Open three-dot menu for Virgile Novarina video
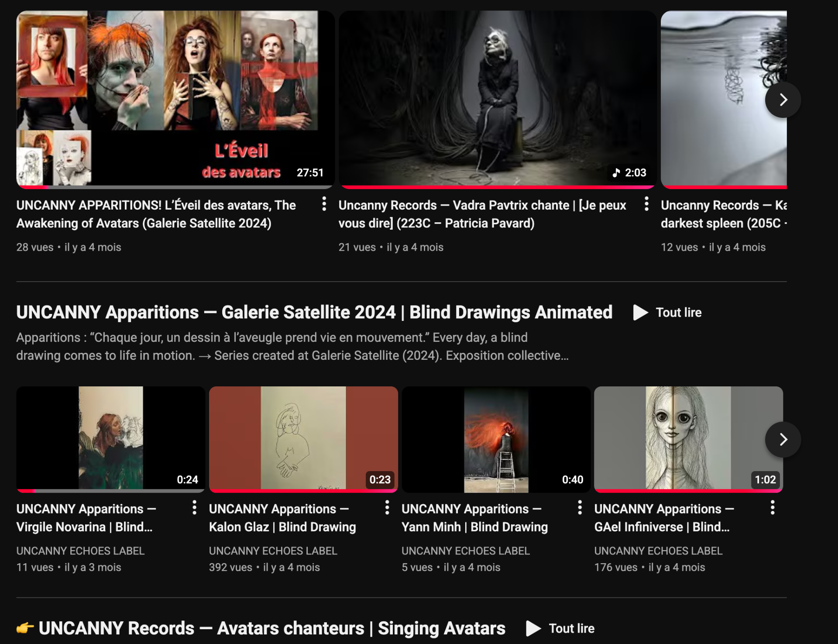 [194, 508]
